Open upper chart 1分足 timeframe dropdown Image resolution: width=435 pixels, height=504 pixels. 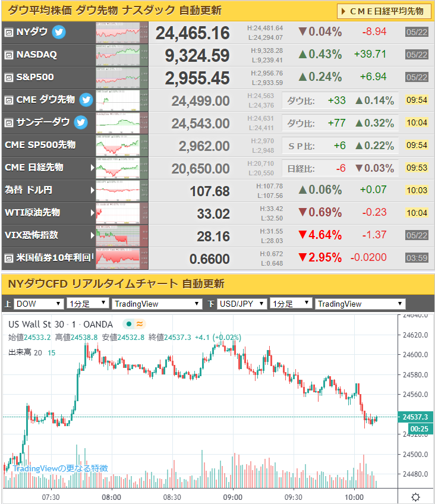[88, 304]
